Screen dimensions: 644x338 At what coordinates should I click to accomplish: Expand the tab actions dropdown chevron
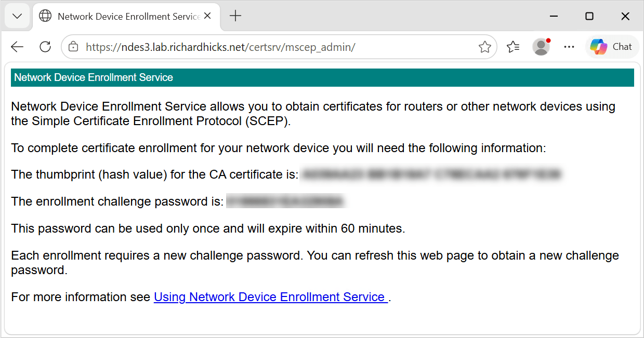17,16
